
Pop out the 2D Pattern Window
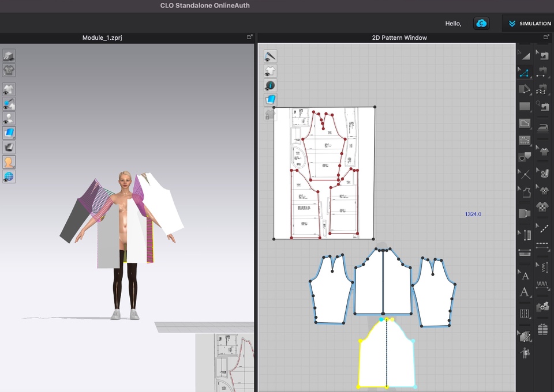(546, 37)
